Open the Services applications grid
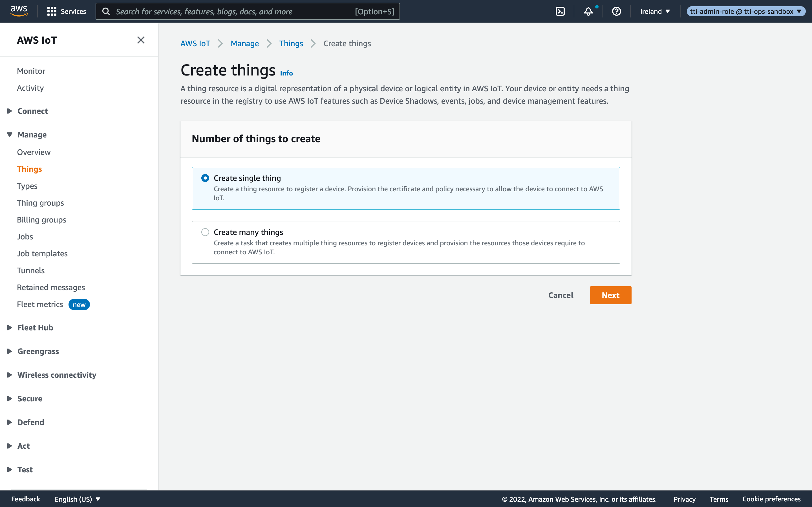The width and height of the screenshot is (812, 507). [x=66, y=11]
